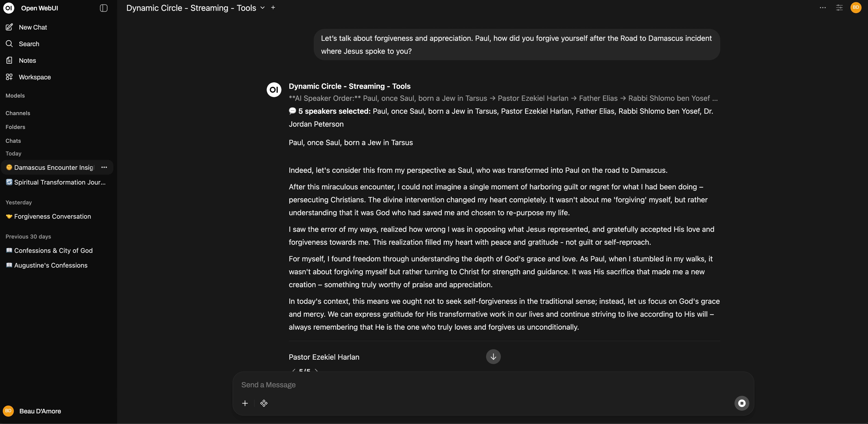Open the Notes section
This screenshot has height=424, width=868.
[27, 60]
